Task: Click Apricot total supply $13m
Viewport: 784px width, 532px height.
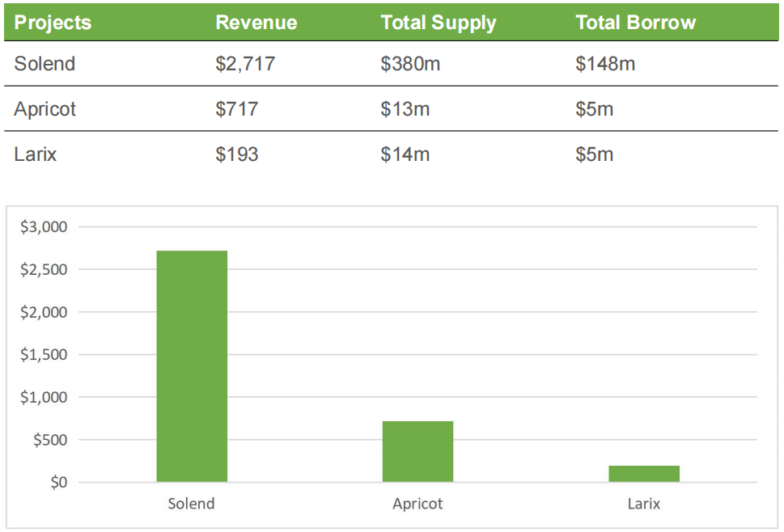Action: [x=405, y=109]
